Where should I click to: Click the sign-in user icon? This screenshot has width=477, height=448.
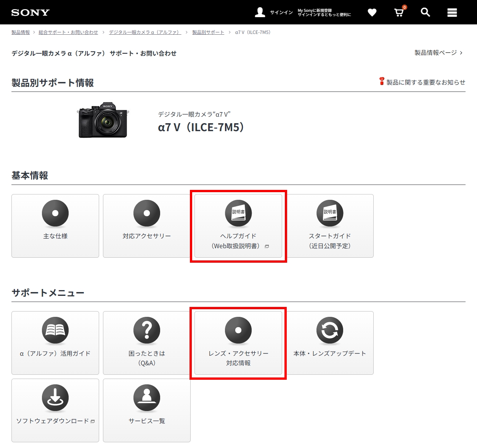(x=260, y=13)
